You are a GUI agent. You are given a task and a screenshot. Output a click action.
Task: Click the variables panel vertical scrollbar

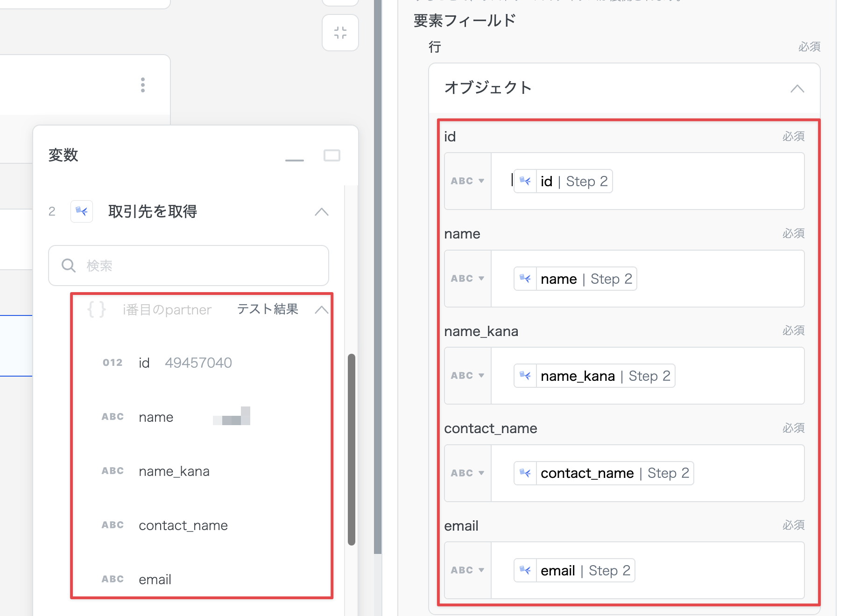coord(352,449)
